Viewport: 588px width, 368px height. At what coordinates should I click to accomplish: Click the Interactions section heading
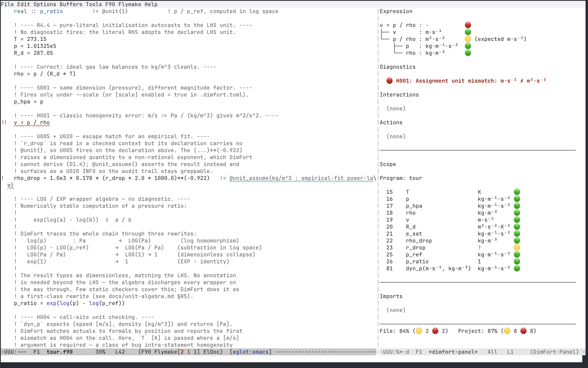tap(399, 95)
